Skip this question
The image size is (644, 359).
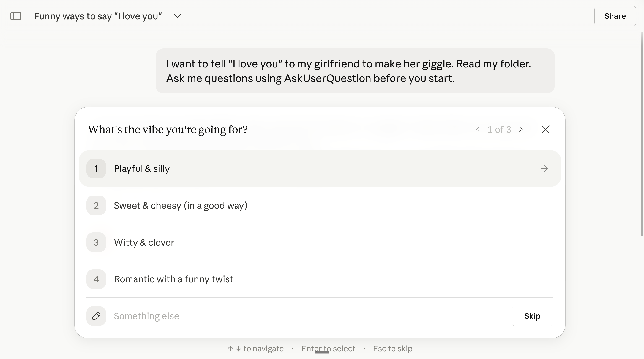pos(533,316)
